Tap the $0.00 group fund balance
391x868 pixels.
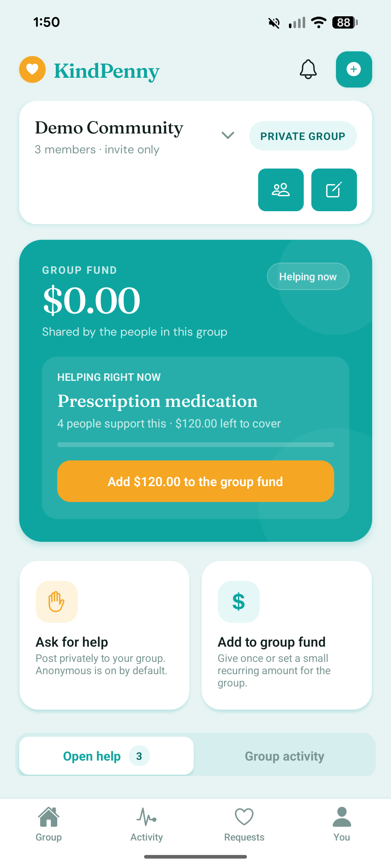point(92,301)
